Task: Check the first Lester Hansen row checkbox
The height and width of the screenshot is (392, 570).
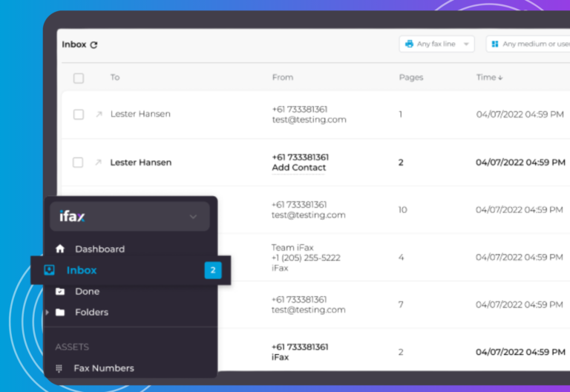Action: [x=79, y=114]
